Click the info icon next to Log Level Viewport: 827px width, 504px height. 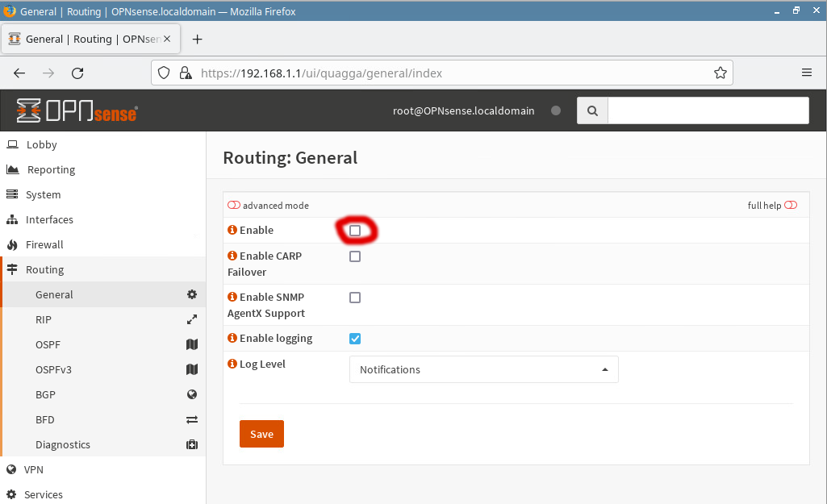coord(232,364)
